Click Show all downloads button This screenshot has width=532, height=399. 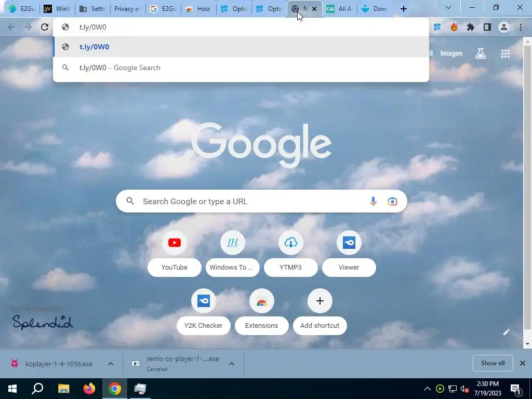[x=493, y=363]
